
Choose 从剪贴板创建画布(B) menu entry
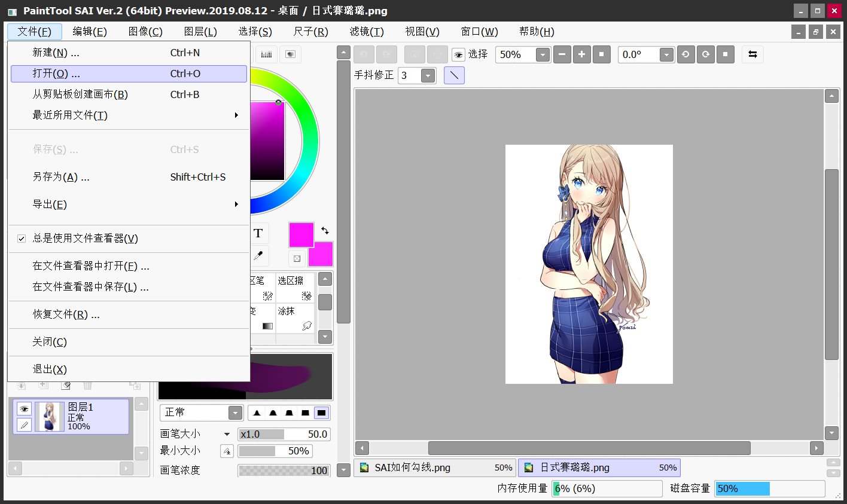pos(129,94)
